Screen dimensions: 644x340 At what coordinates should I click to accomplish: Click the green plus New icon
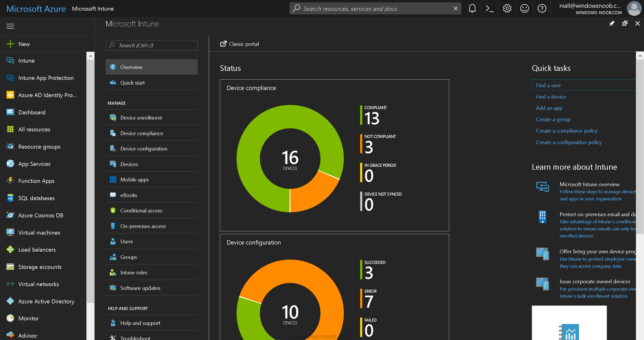pyautogui.click(x=10, y=44)
